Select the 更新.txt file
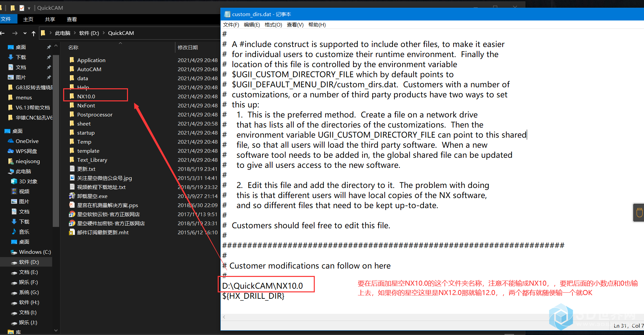The image size is (644, 335). pyautogui.click(x=86, y=169)
